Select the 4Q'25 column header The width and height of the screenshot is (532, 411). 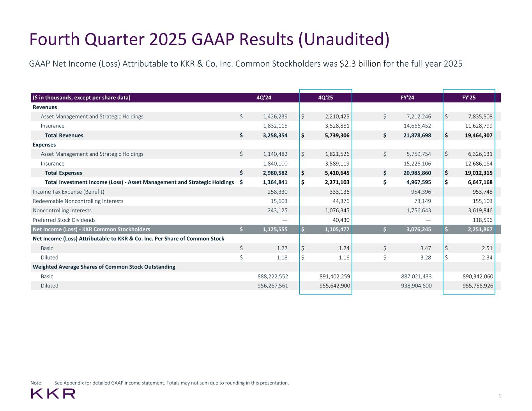[x=325, y=98]
